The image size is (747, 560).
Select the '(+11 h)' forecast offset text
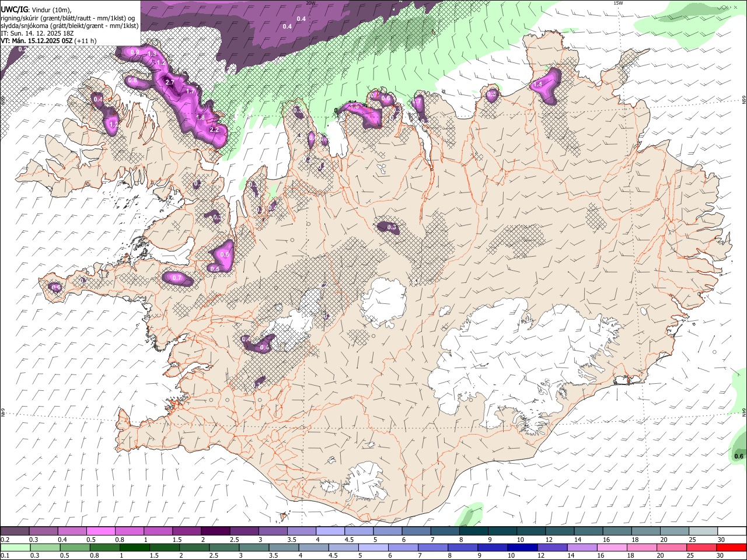(86, 41)
